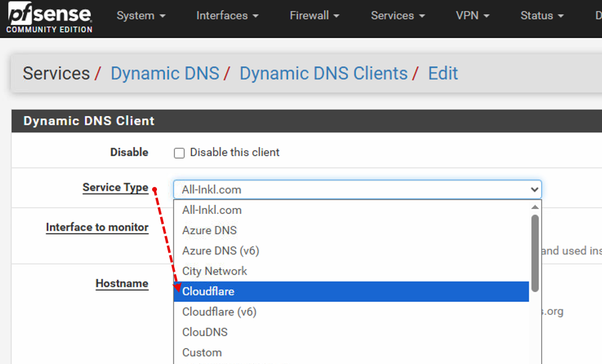Open the System menu
The height and width of the screenshot is (364, 602).
[141, 16]
